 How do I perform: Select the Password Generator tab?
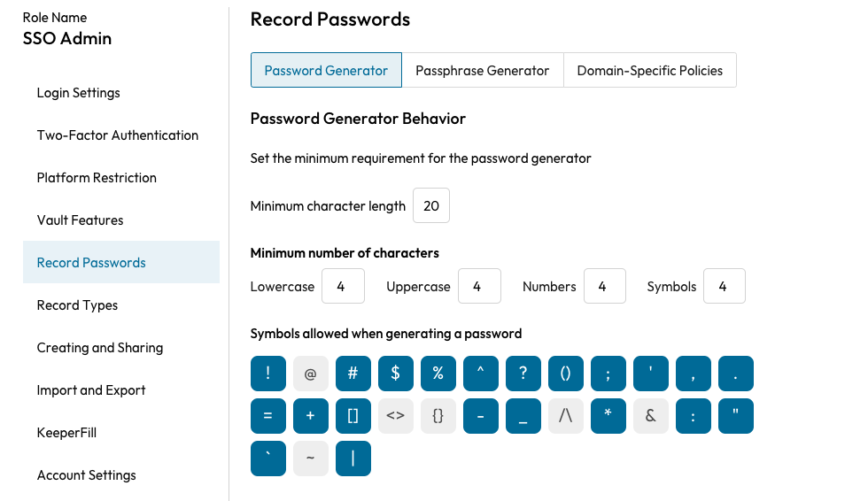(x=326, y=71)
